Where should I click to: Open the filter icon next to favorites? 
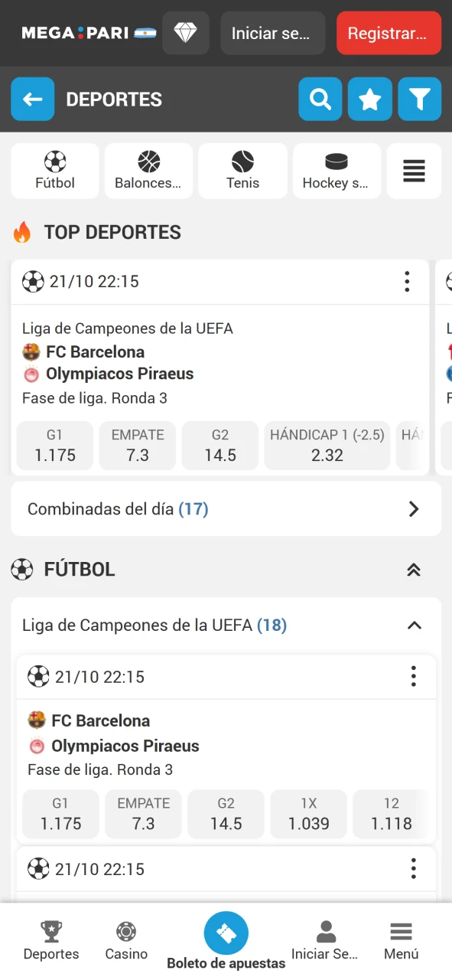419,99
